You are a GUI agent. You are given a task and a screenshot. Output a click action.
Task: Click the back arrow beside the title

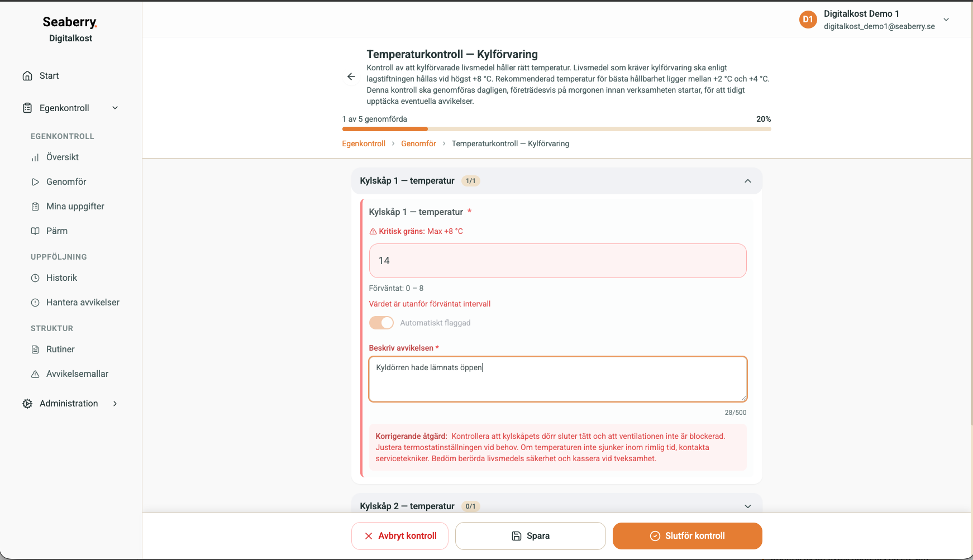tap(351, 76)
